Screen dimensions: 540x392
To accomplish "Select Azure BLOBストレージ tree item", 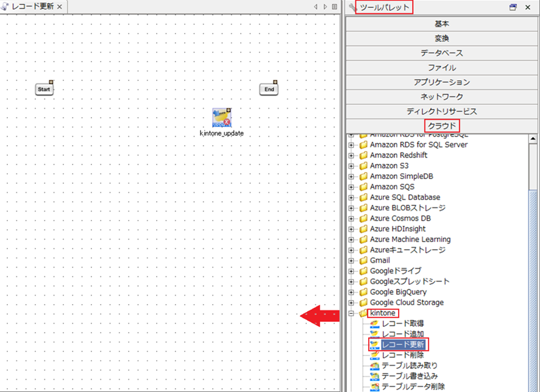I will (407, 208).
